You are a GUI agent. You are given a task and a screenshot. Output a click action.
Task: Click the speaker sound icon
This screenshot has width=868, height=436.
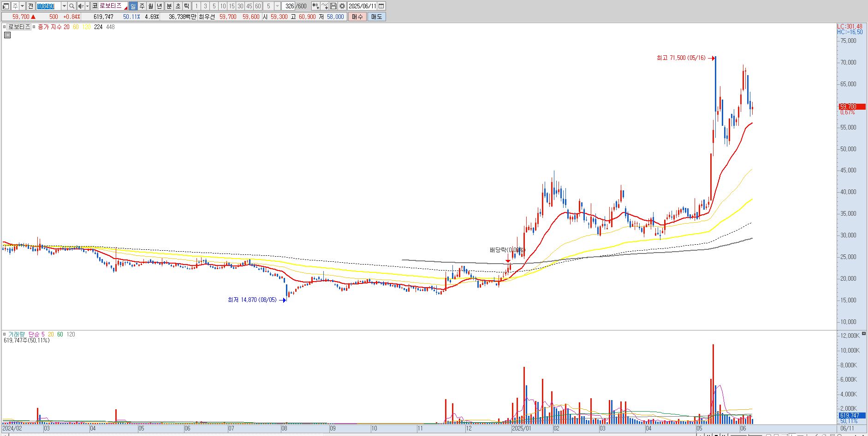point(81,6)
